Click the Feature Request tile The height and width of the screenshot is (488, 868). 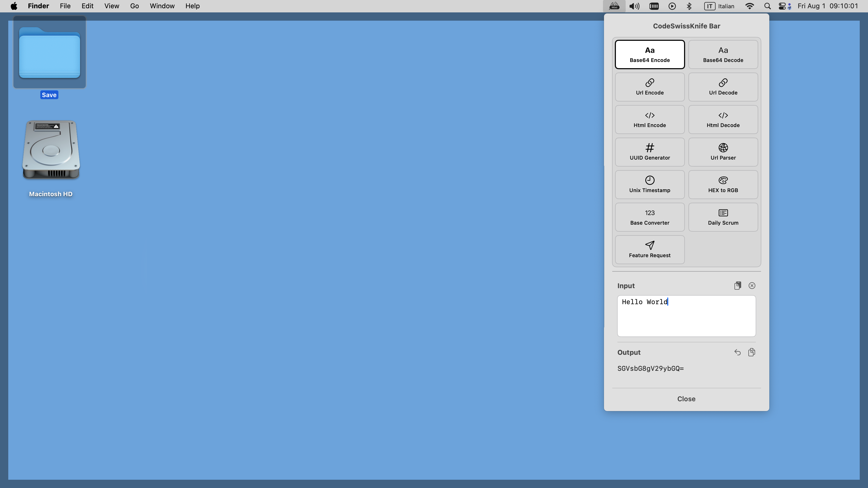pyautogui.click(x=650, y=250)
